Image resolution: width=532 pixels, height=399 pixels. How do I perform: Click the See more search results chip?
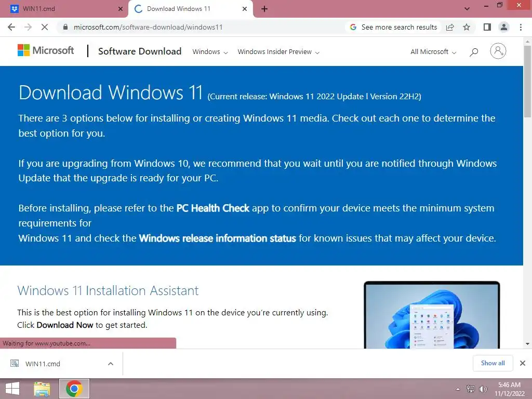[x=394, y=27]
